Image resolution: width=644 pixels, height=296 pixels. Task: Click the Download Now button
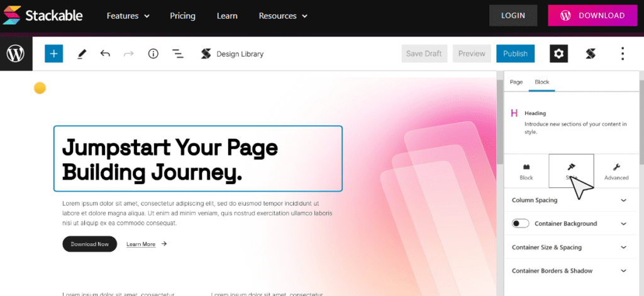(89, 244)
